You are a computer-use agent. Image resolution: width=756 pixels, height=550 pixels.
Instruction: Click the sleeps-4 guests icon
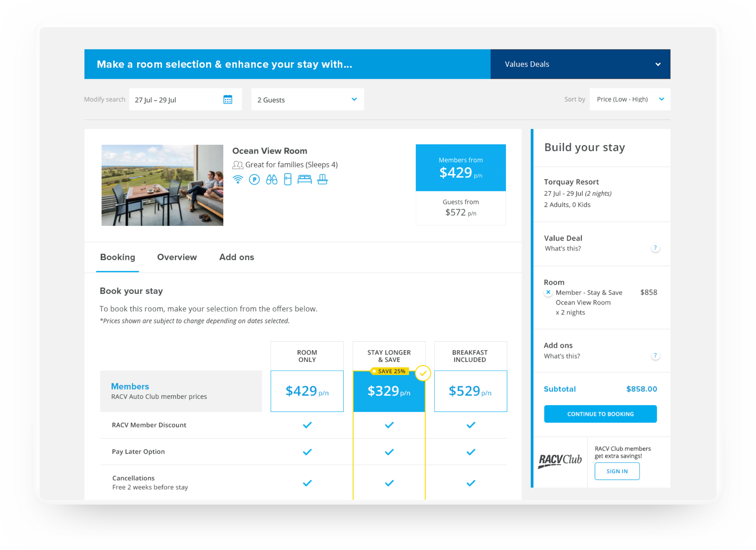coord(238,165)
